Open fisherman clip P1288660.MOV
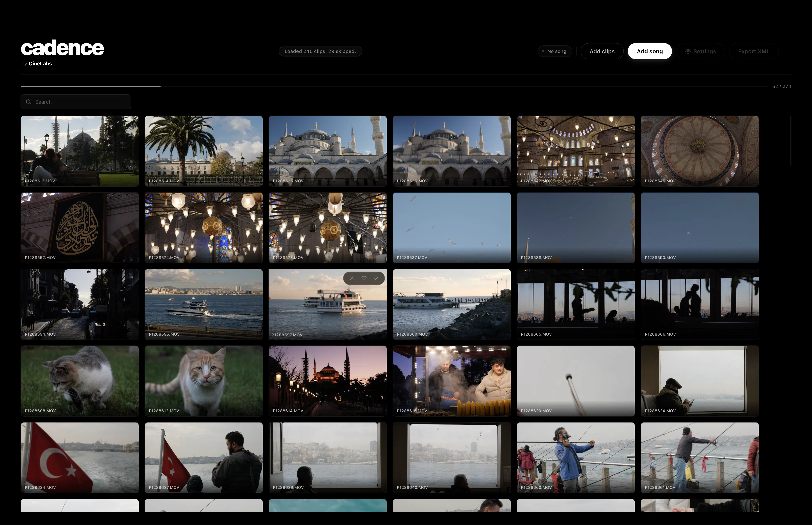This screenshot has width=812, height=525. (576, 458)
